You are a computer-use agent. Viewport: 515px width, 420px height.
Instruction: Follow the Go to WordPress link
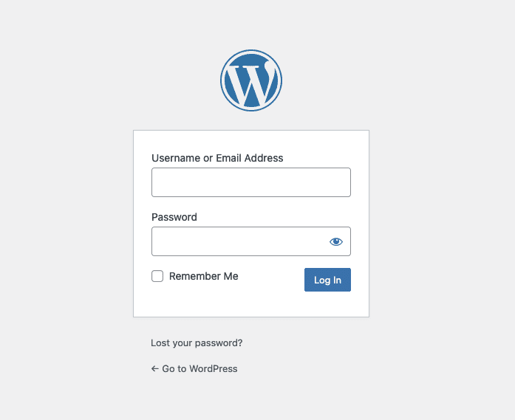tap(199, 368)
